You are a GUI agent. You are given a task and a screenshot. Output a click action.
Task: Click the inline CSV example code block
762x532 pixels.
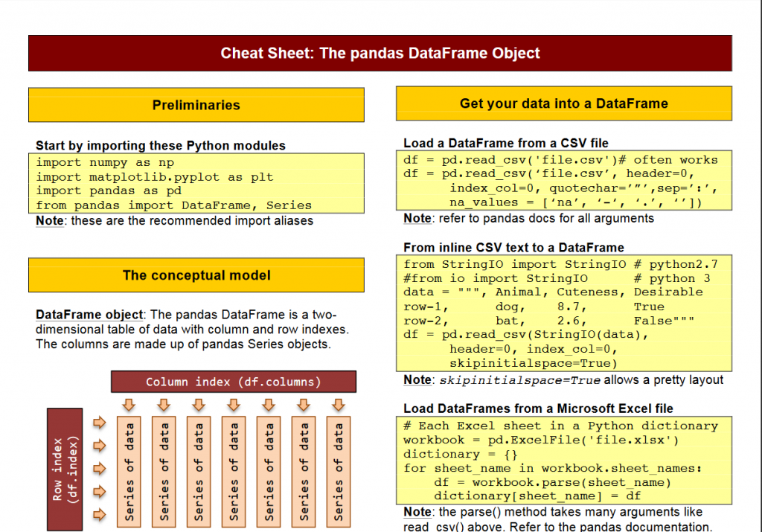(563, 314)
